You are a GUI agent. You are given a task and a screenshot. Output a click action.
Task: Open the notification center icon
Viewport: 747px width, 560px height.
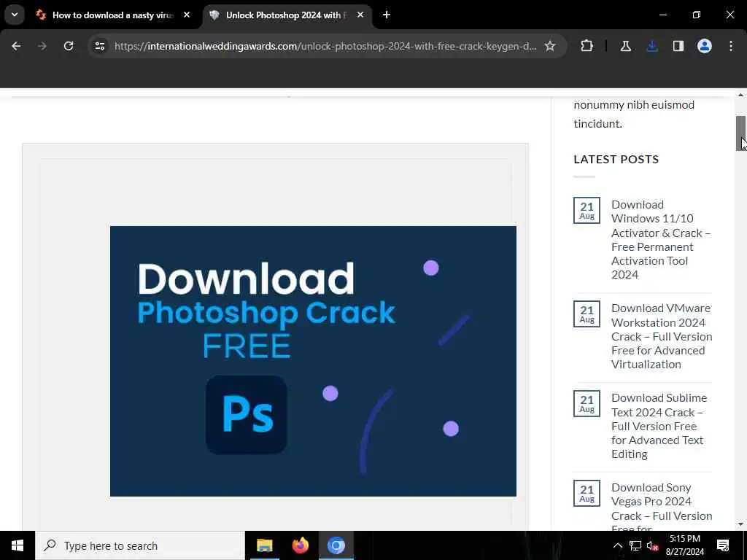(x=723, y=545)
